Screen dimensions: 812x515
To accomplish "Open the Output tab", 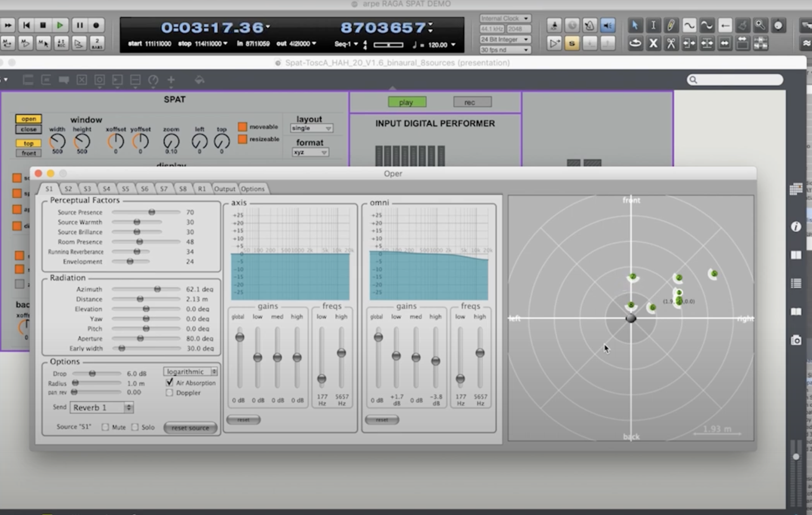I will click(x=225, y=188).
